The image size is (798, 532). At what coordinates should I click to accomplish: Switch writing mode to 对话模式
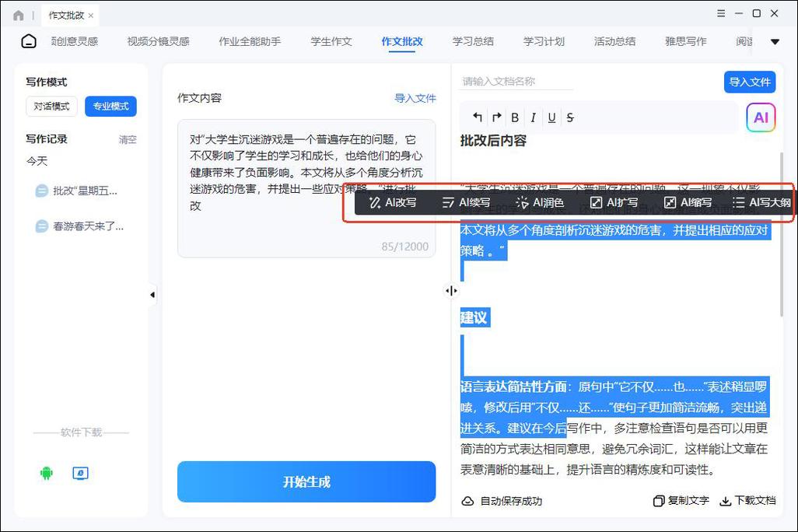51,107
